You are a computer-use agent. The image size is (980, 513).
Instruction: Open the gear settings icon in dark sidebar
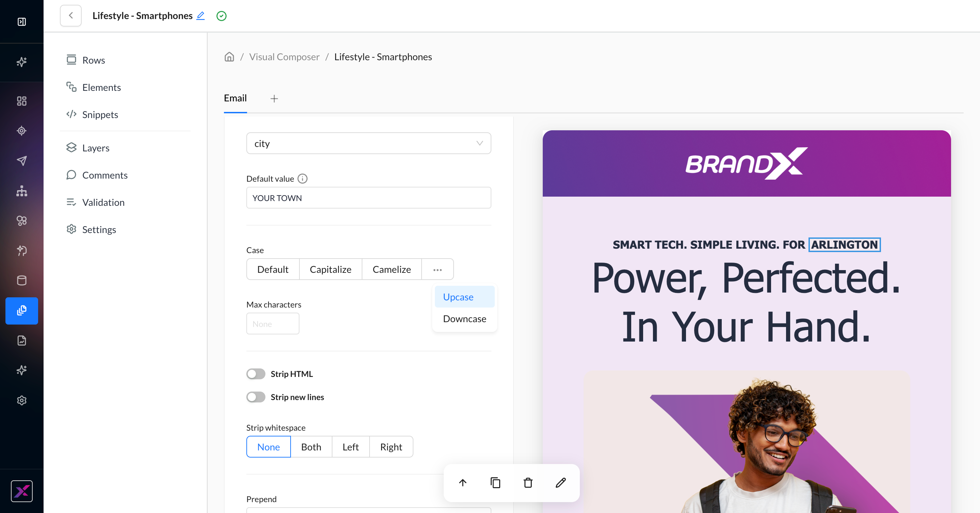[22, 400]
